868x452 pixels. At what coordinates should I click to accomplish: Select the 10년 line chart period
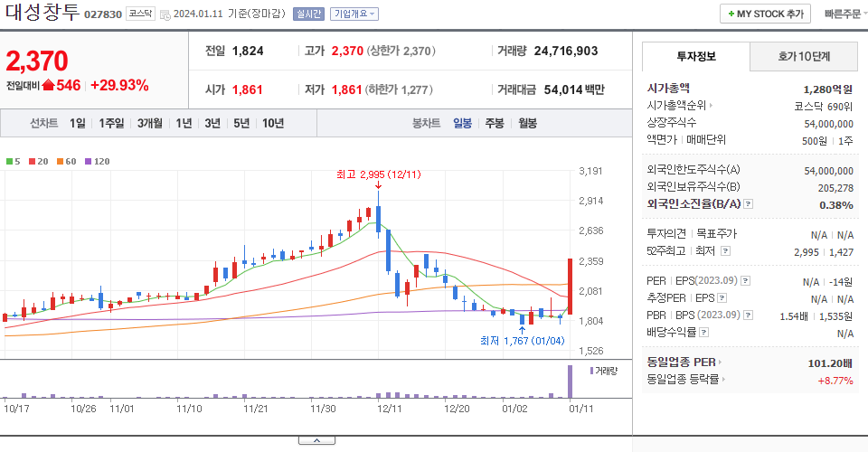[273, 123]
